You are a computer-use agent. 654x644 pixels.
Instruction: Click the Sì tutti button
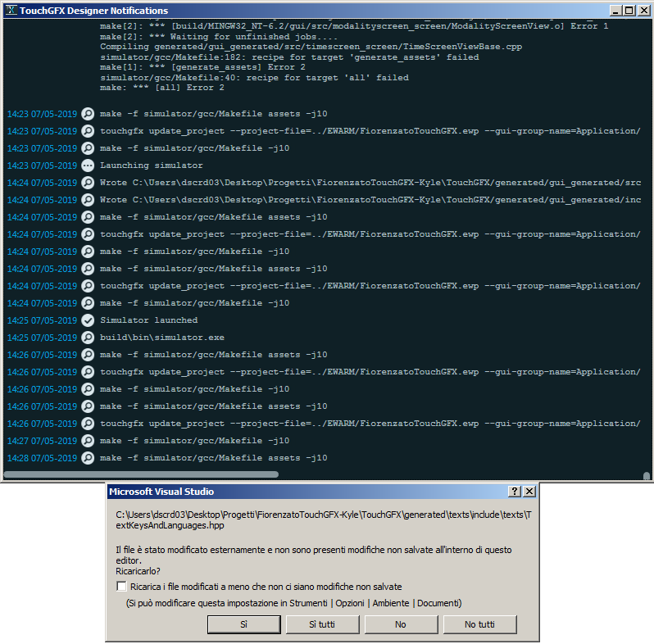point(322,624)
